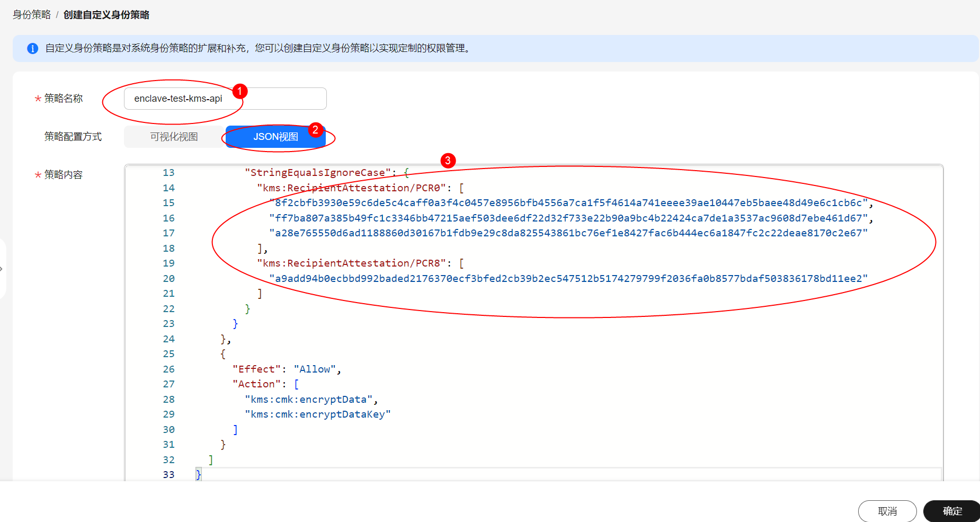This screenshot has width=980, height=522.
Task: Click the 策略名称 field label
Action: pyautogui.click(x=63, y=99)
